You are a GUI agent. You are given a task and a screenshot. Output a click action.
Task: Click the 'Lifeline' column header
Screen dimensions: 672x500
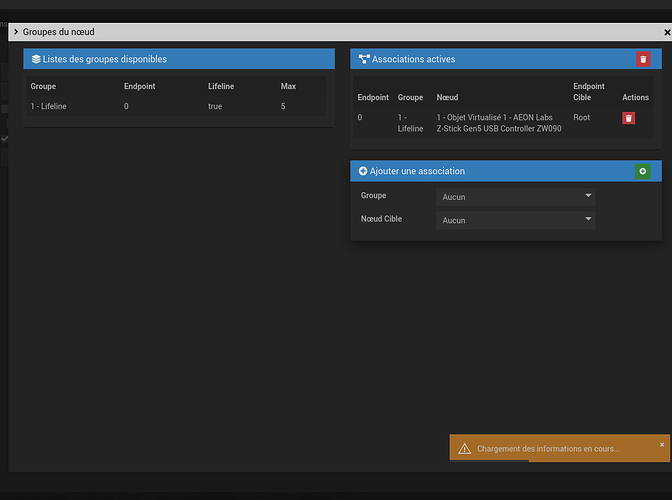pos(221,86)
